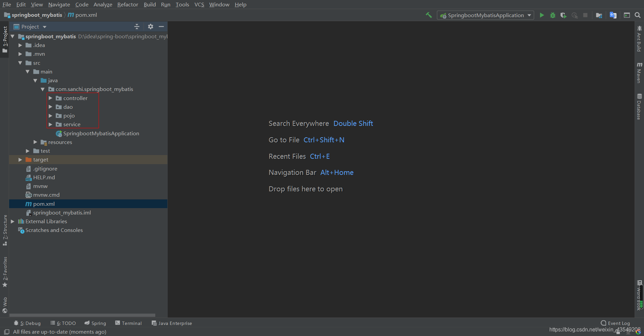Toggle the 2: Favorites tool window stripe
Screen dimensions: 644x336
coord(5,272)
